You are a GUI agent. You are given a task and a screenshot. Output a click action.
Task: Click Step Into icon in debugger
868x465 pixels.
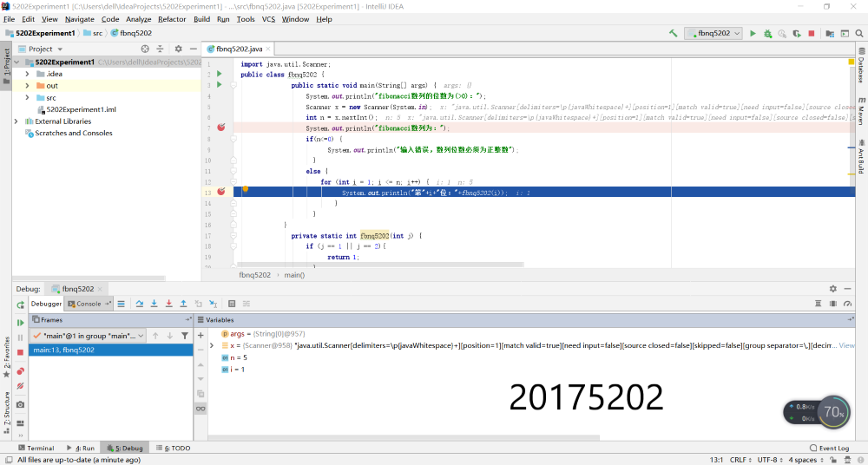pyautogui.click(x=154, y=304)
